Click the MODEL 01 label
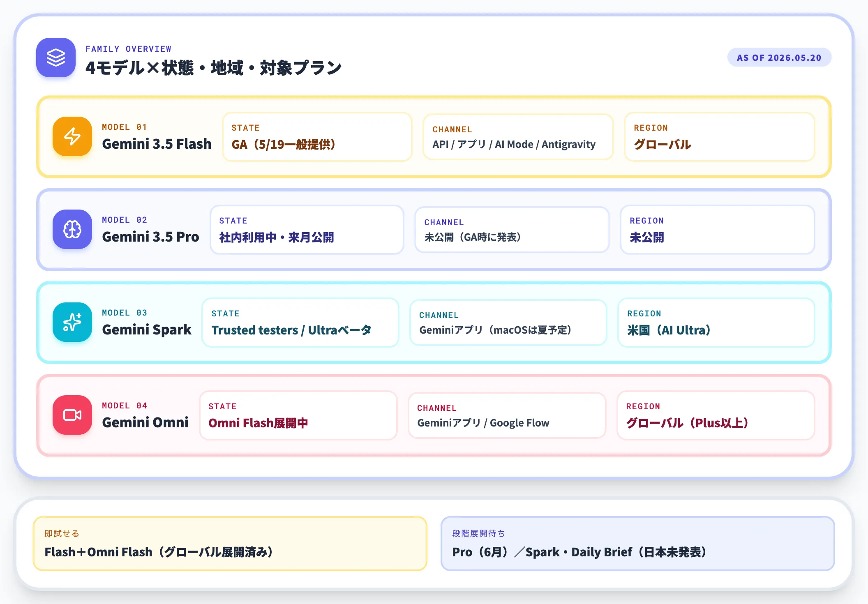 point(124,127)
